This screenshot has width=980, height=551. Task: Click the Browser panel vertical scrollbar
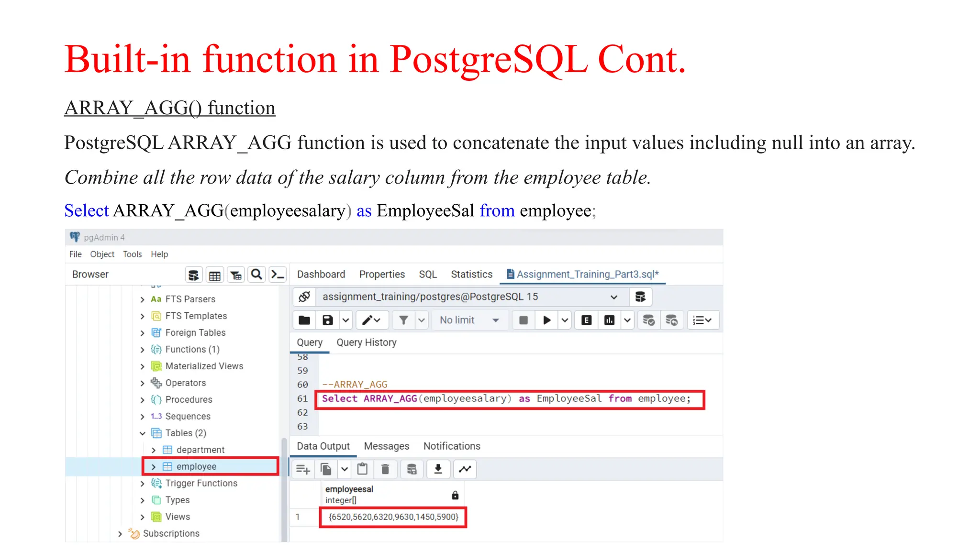tap(284, 490)
